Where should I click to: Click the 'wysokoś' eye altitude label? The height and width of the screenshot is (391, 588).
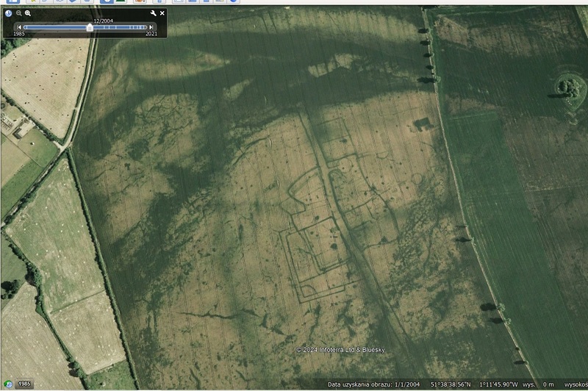click(576, 384)
